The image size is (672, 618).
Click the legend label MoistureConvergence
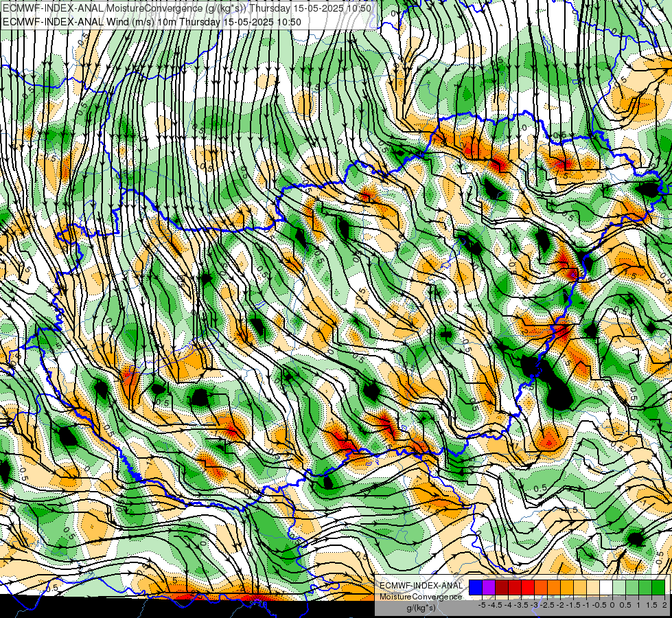coord(421,597)
